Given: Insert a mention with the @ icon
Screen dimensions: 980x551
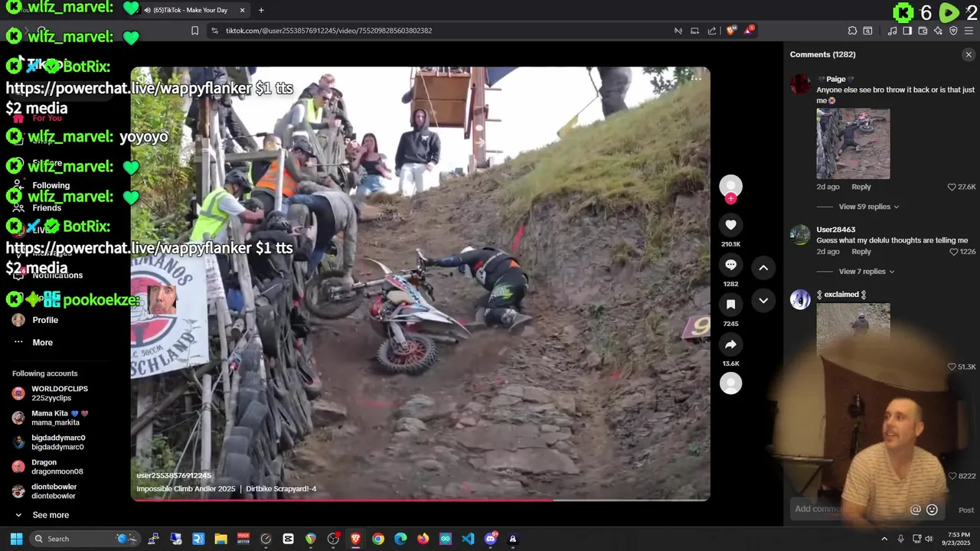Looking at the screenshot, I should (915, 510).
